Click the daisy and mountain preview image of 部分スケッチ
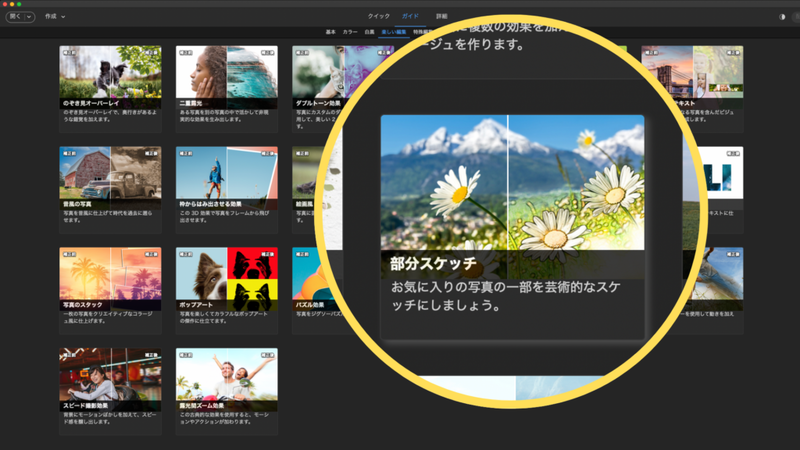 tap(512, 183)
